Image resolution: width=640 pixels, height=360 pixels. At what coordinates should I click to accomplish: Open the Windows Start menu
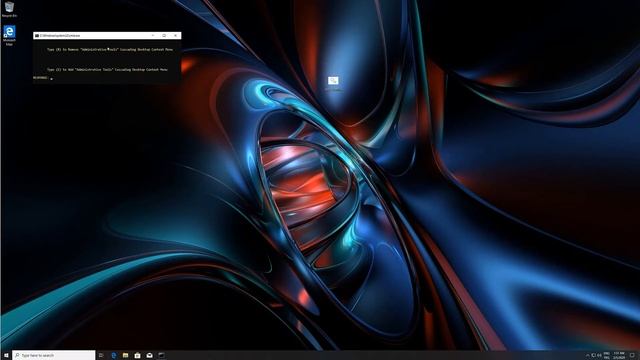point(6,356)
